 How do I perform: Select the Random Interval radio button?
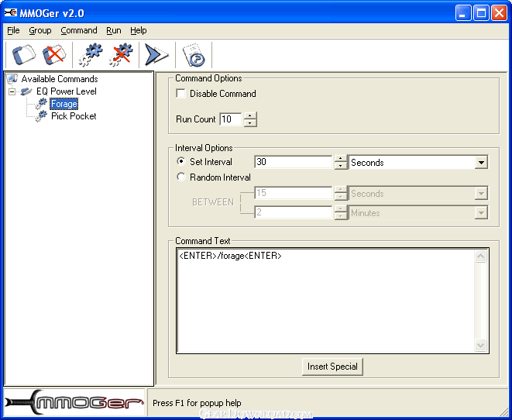180,177
